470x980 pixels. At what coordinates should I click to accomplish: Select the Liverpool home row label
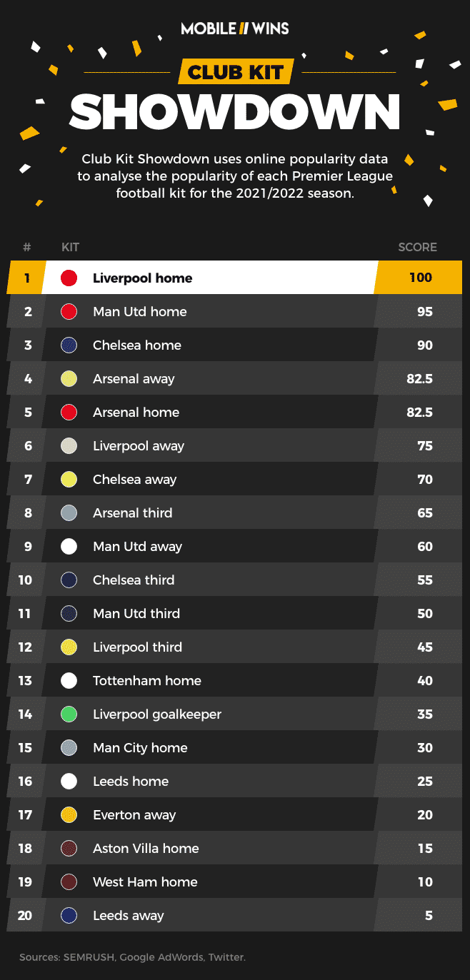pos(142,278)
